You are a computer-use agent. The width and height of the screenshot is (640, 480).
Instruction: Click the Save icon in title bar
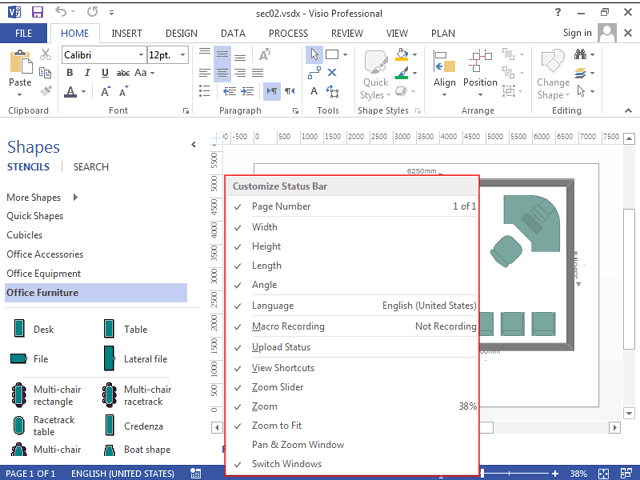coord(37,11)
